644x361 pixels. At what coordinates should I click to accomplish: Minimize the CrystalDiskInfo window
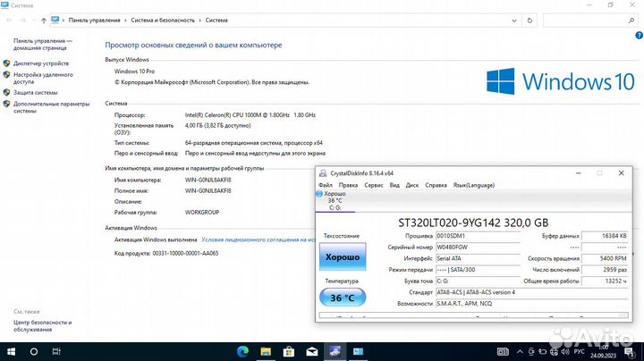[579, 173]
